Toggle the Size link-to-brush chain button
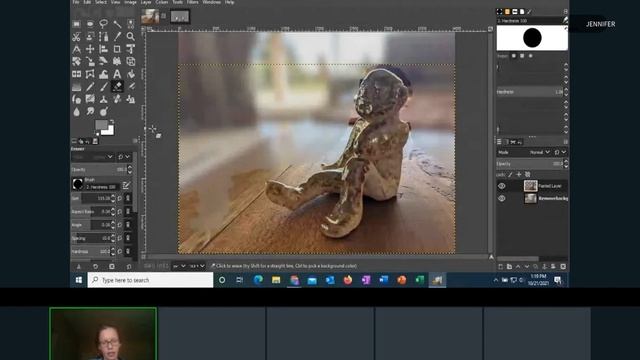 point(128,198)
